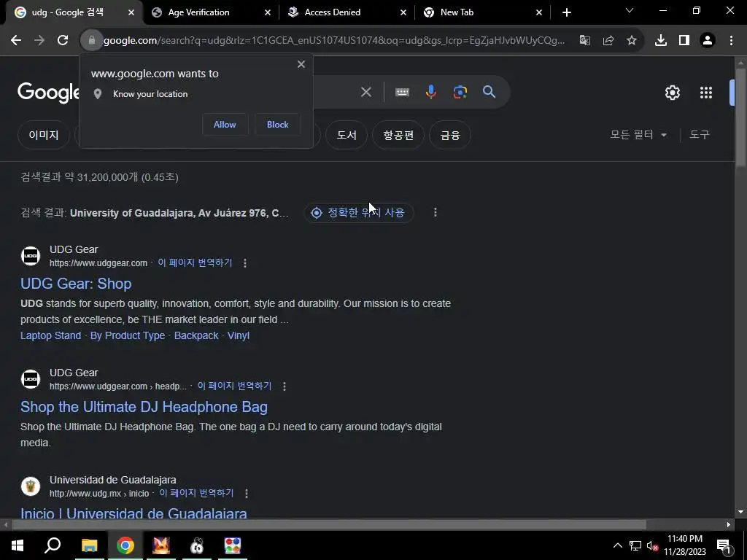
Task: Open the UDG Gear: Shop result
Action: point(76,284)
